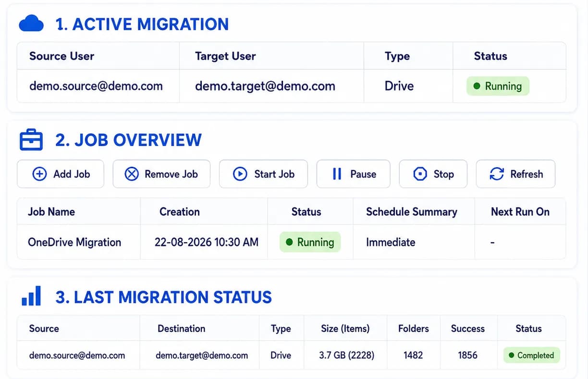Click the X circle icon on Remove Job

point(132,174)
